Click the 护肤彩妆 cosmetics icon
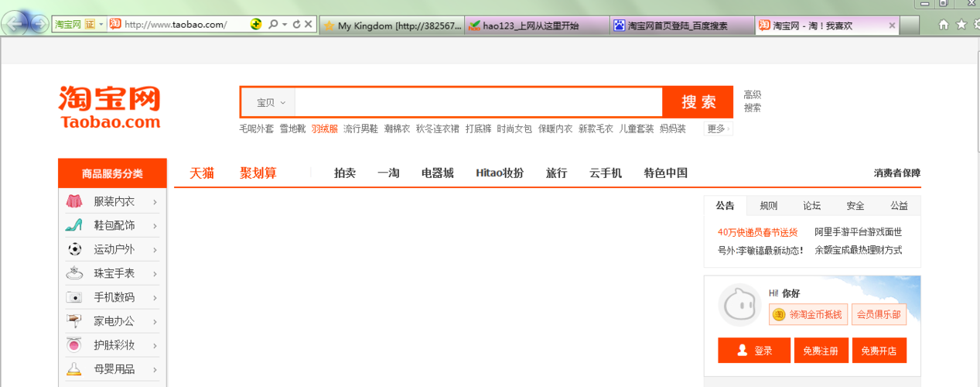The height and width of the screenshot is (387, 980). (x=74, y=345)
